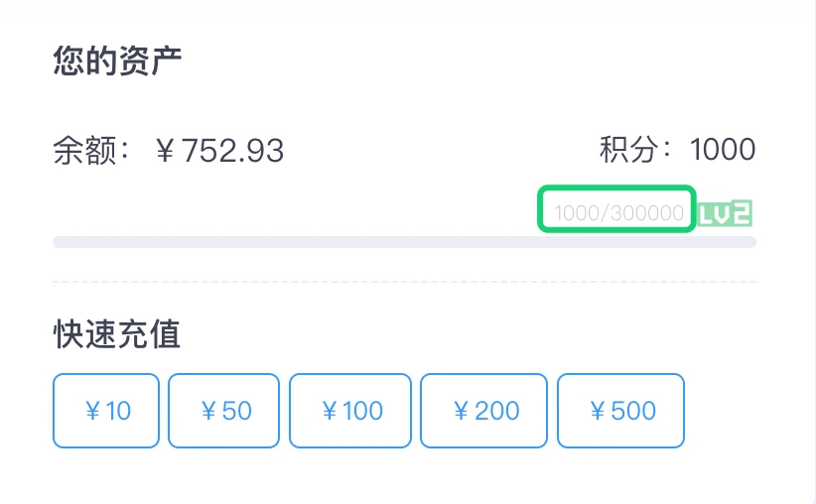Click the green LV2 level badge

click(725, 213)
